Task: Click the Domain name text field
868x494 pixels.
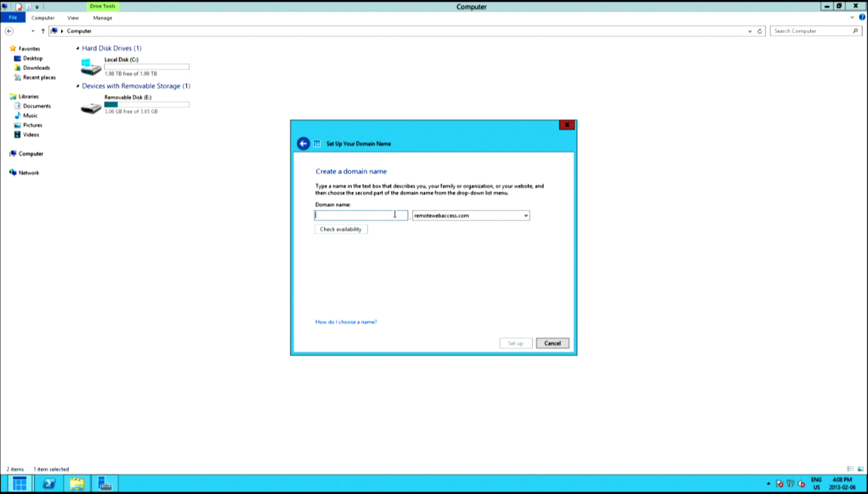Action: click(361, 215)
